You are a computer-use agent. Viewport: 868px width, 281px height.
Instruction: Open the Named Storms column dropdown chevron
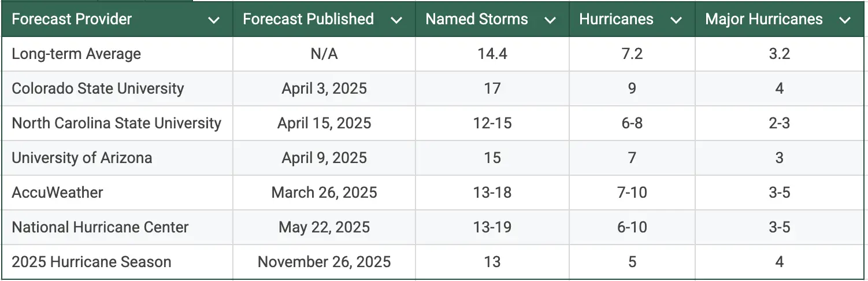point(550,20)
